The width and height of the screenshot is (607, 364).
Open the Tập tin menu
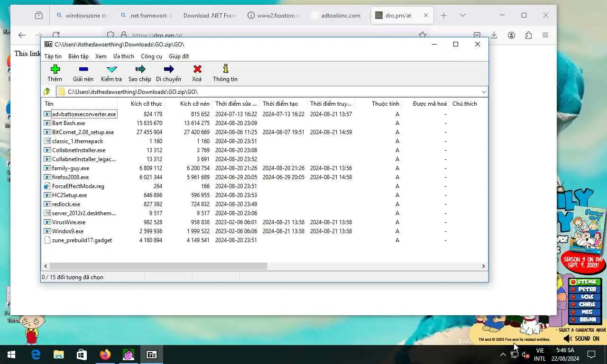[x=53, y=56]
